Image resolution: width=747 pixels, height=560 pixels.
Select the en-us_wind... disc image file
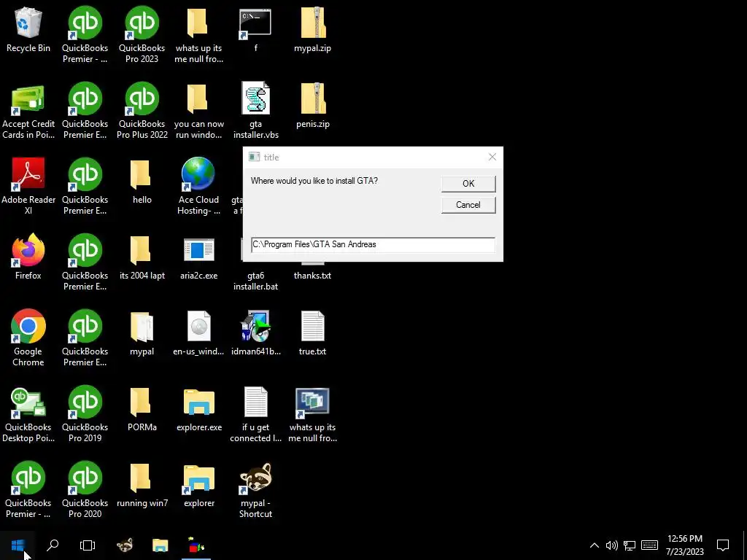198,333
